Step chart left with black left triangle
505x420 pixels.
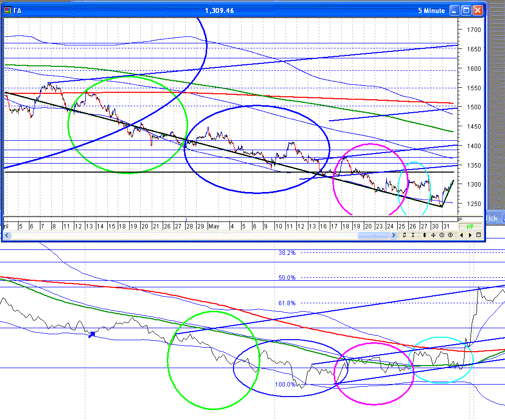point(462,235)
